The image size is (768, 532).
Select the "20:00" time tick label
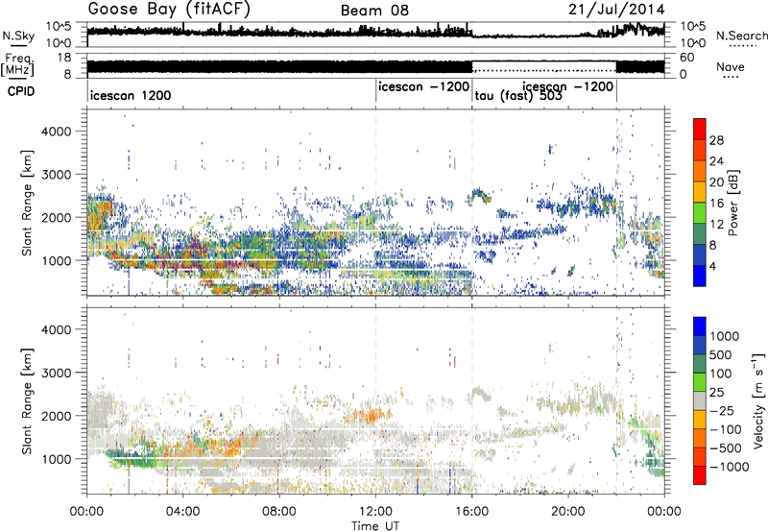[568, 512]
